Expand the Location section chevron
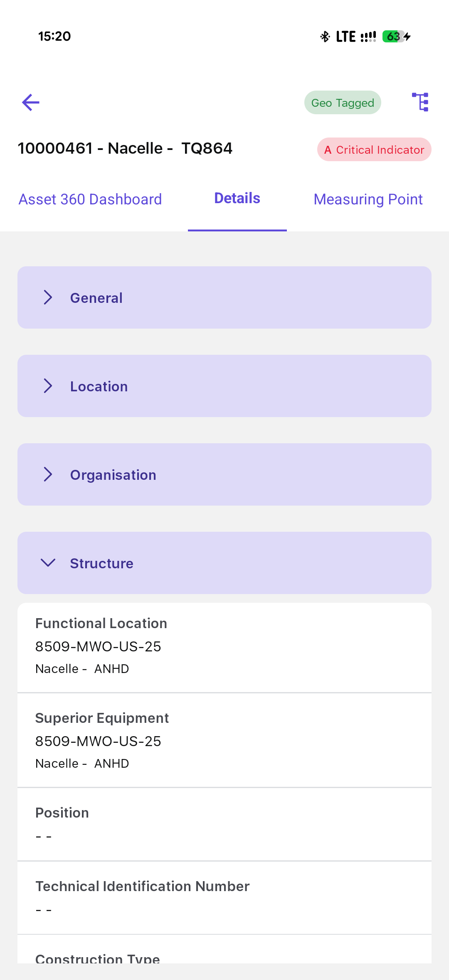The height and width of the screenshot is (980, 449). (x=48, y=386)
